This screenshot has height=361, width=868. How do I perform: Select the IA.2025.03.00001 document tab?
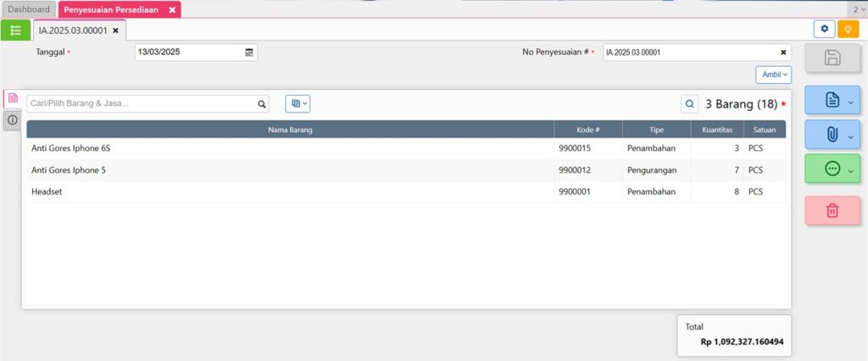[72, 30]
